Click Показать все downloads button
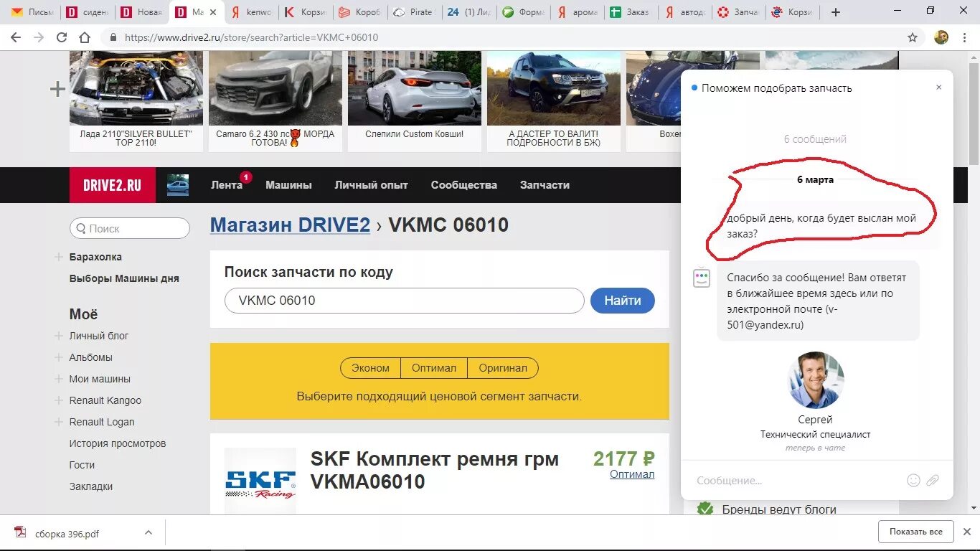980x551 pixels. pos(916,532)
